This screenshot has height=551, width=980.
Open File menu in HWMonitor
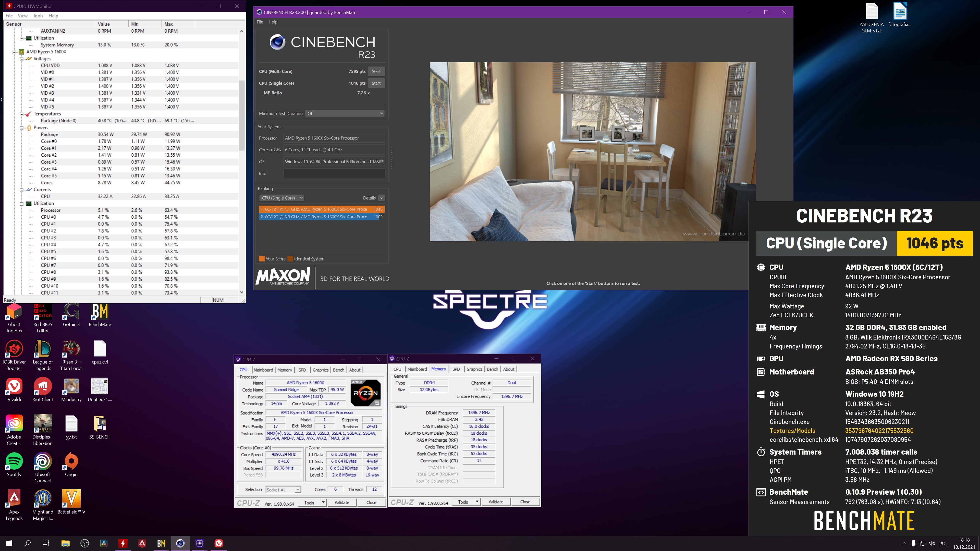[x=9, y=16]
